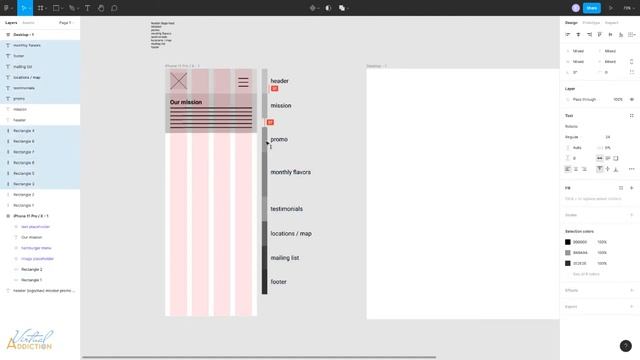Screen dimensions: 640x360
Task: Toggle vertical align bottom for text
Action: (616, 169)
